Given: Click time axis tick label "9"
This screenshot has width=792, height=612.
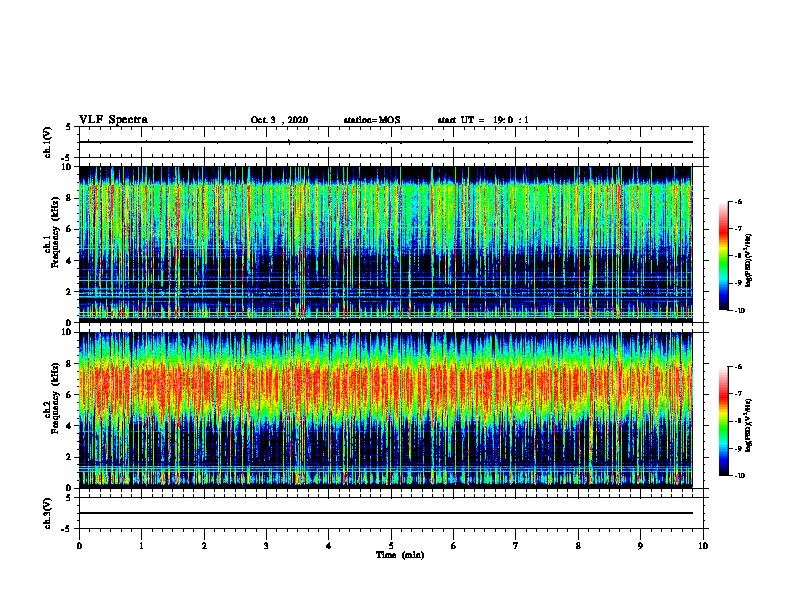Looking at the screenshot, I should point(640,546).
